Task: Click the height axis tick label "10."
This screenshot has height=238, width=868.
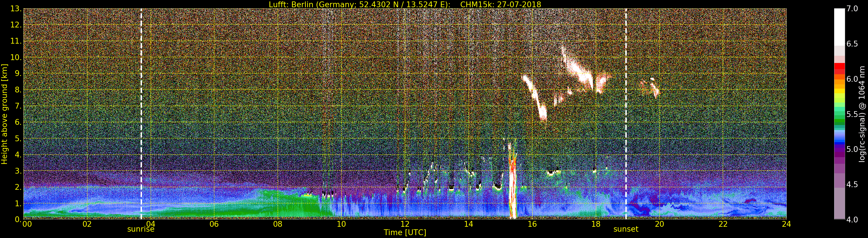Action: coord(16,57)
